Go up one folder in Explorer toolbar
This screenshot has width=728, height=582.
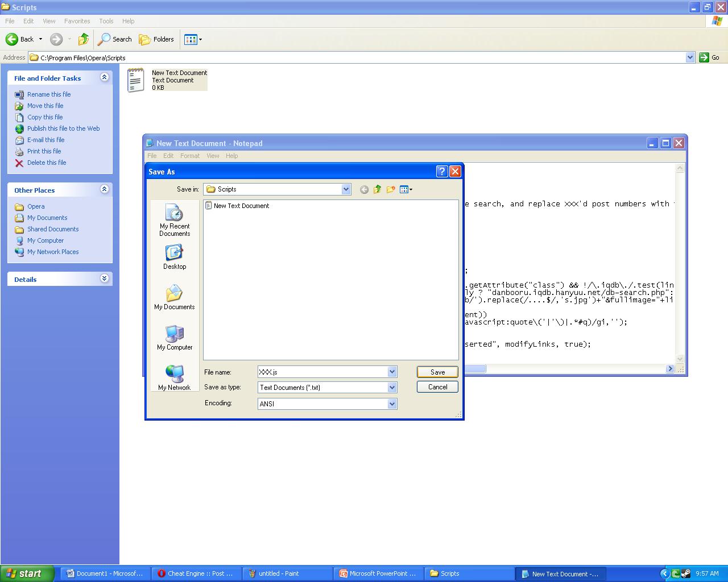tap(84, 39)
